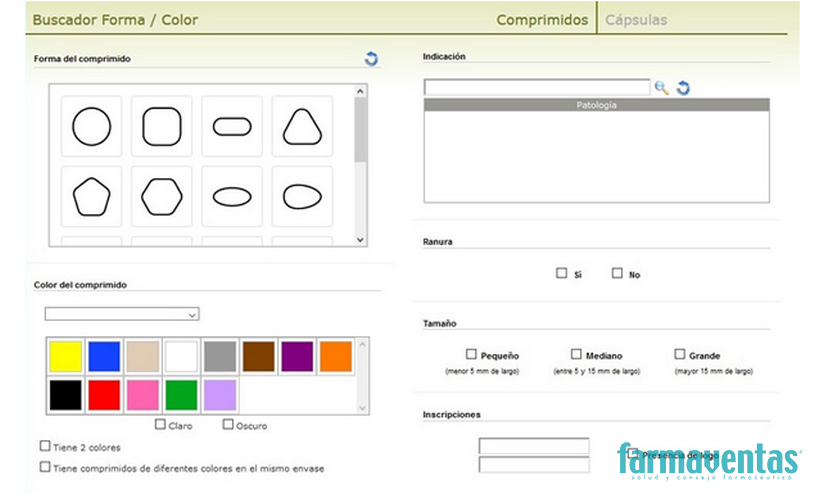Pick the yellow color swatch

pos(66,356)
